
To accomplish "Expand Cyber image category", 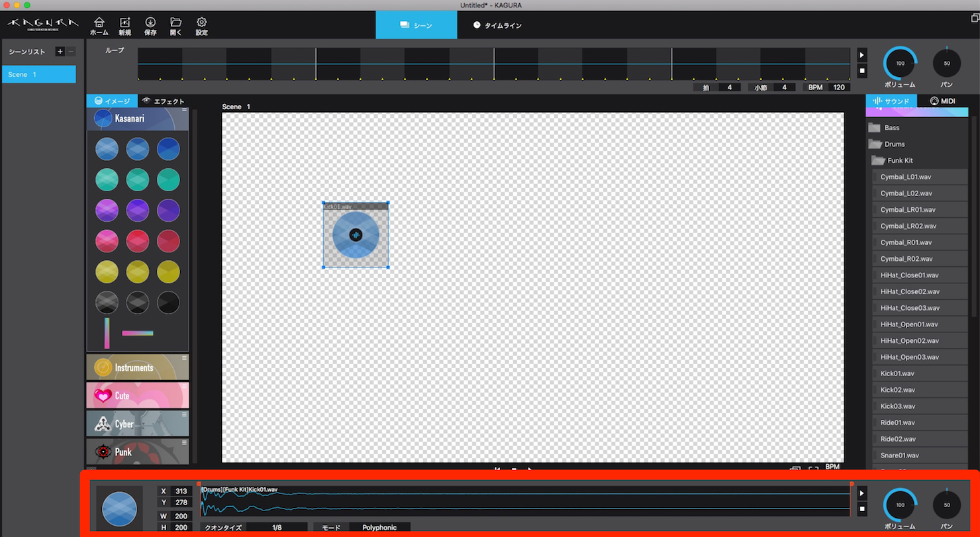I will [x=137, y=424].
